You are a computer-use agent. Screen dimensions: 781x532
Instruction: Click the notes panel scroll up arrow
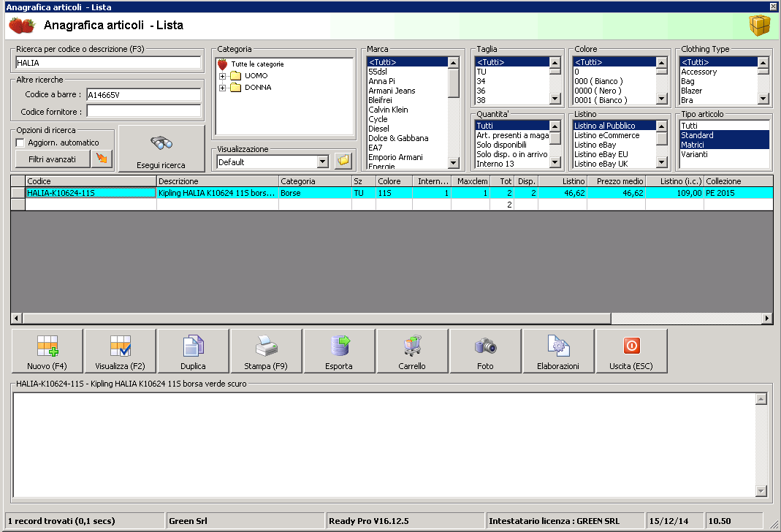pos(761,398)
